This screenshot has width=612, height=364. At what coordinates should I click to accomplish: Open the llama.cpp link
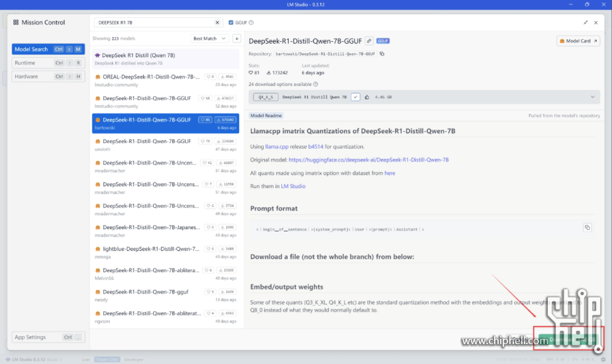point(277,147)
